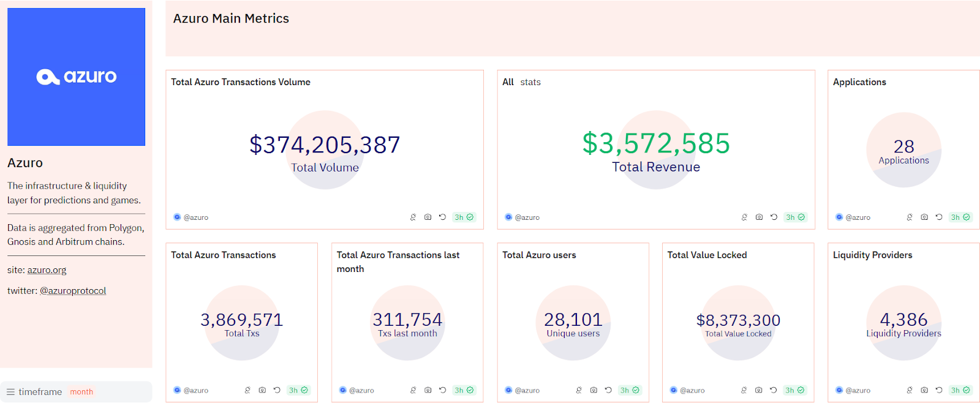
Task: Open @azuro profile from Txs last month card
Action: pos(356,390)
